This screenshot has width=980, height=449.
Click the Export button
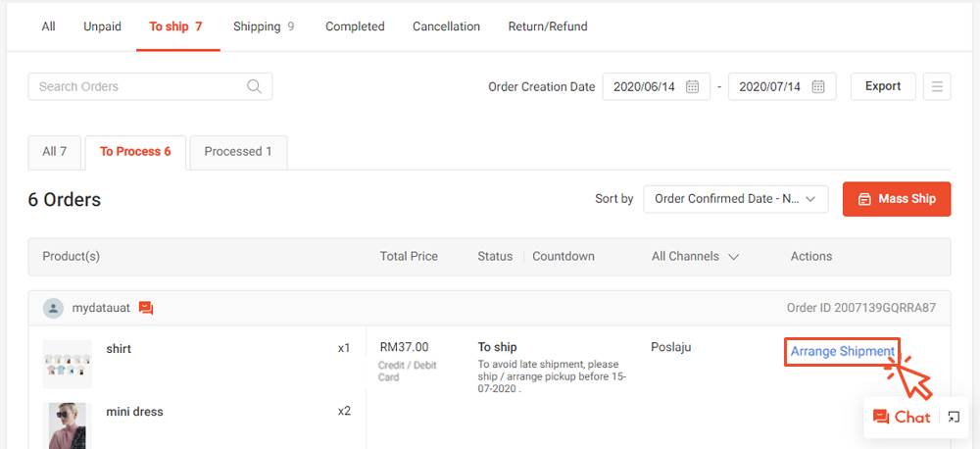[883, 86]
